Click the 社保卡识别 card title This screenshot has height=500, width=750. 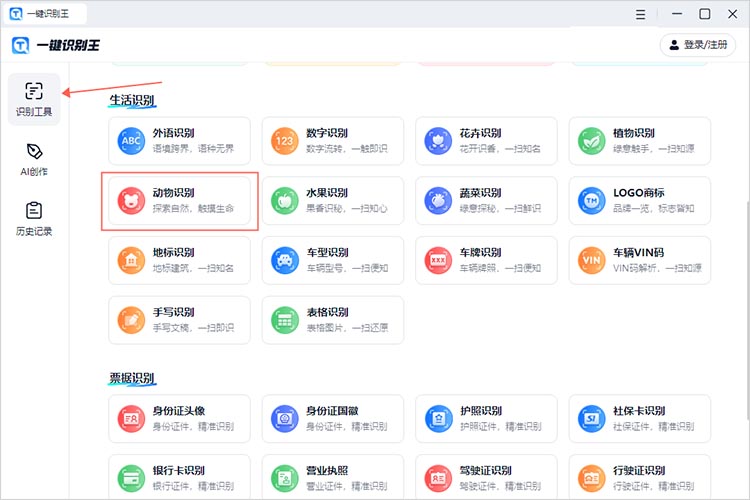[x=639, y=411]
